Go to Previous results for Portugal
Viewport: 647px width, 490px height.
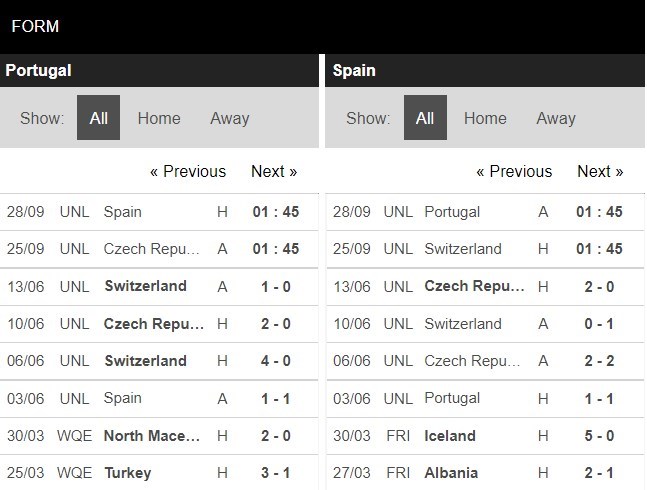(188, 171)
